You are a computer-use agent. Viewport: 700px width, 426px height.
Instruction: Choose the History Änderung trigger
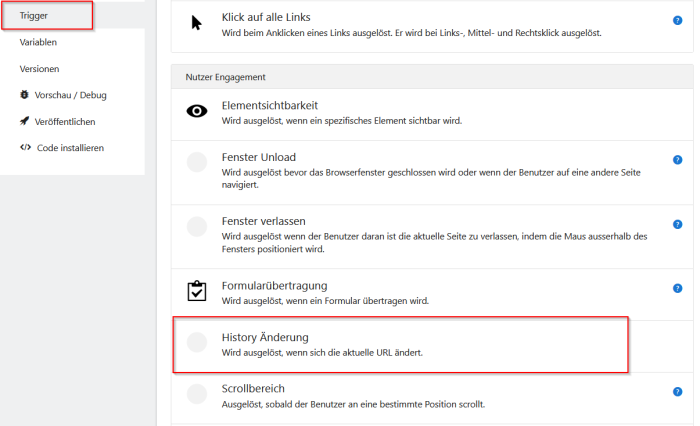click(x=400, y=345)
